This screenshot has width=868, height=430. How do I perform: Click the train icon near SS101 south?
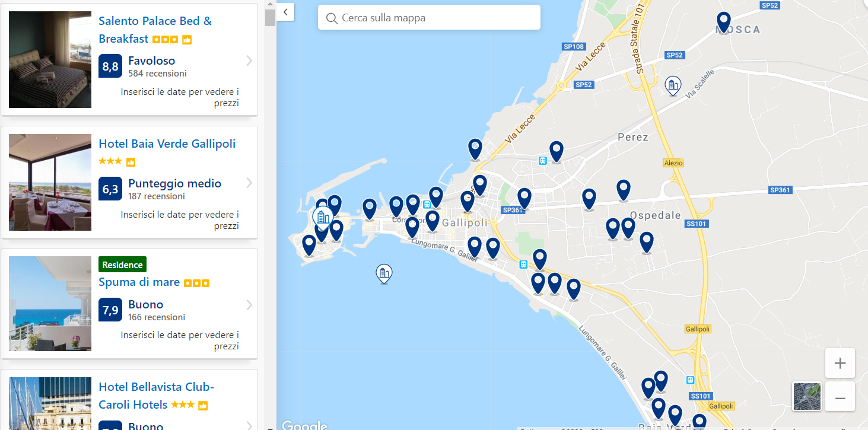pyautogui.click(x=690, y=380)
